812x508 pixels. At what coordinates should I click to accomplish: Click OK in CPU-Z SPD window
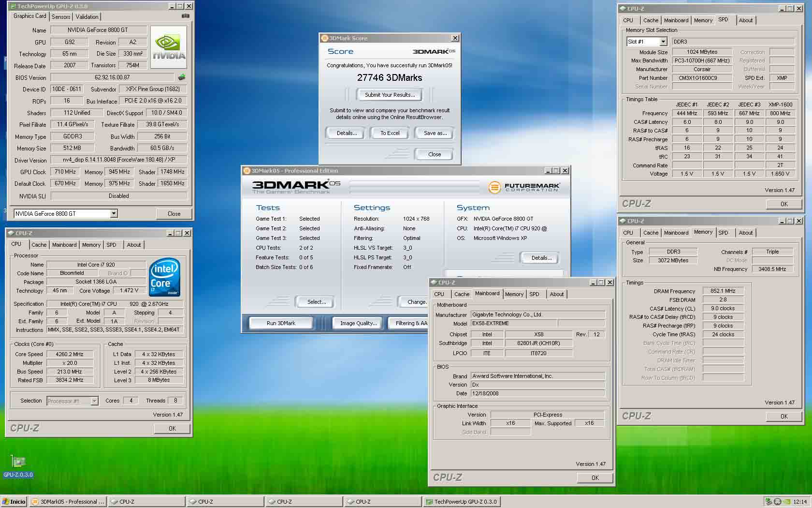(x=784, y=204)
